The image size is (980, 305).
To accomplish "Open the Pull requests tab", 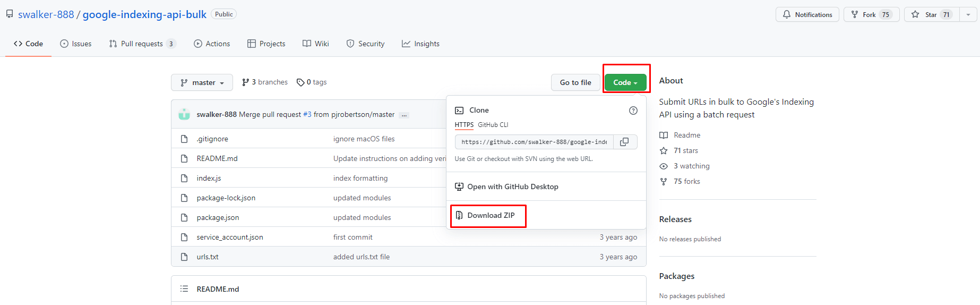I will click(142, 44).
